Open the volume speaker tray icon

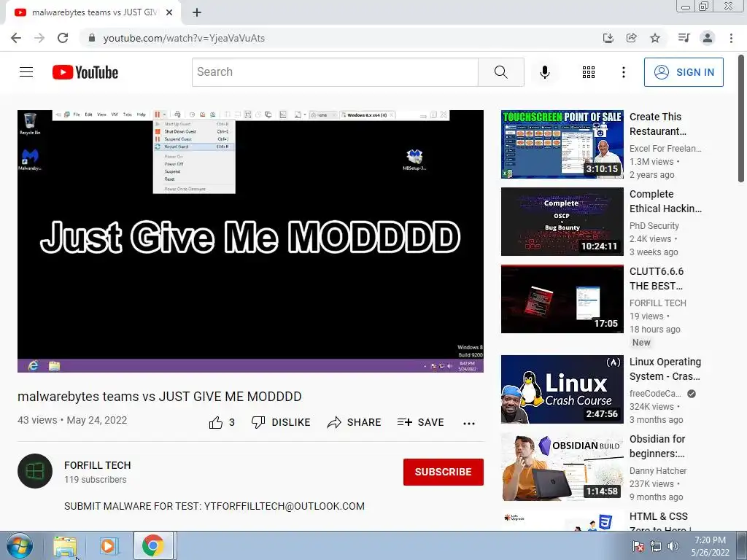(x=673, y=546)
